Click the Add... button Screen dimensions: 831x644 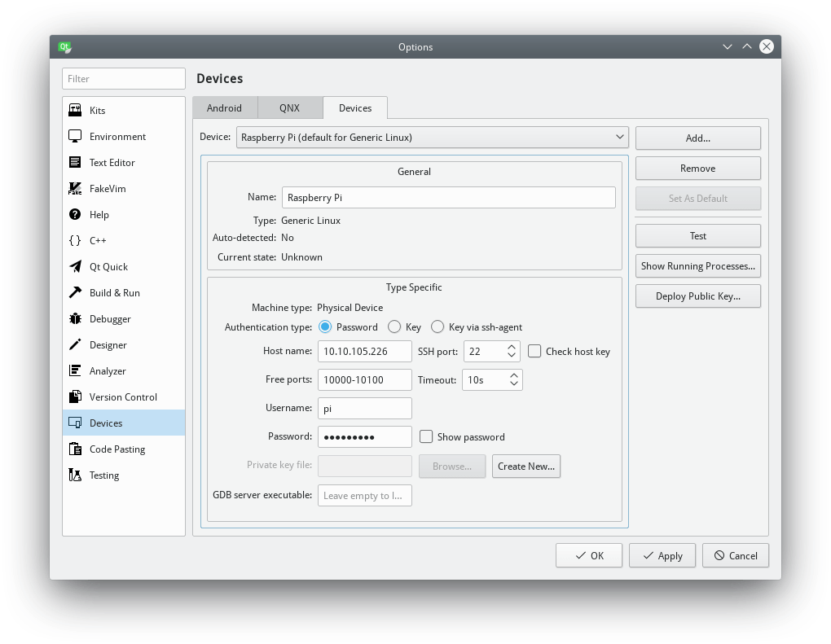click(698, 138)
